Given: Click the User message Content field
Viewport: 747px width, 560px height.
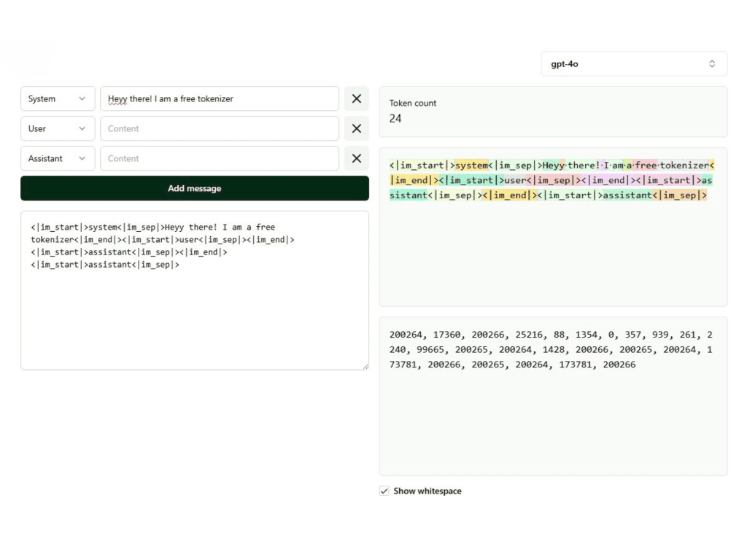Looking at the screenshot, I should point(219,129).
